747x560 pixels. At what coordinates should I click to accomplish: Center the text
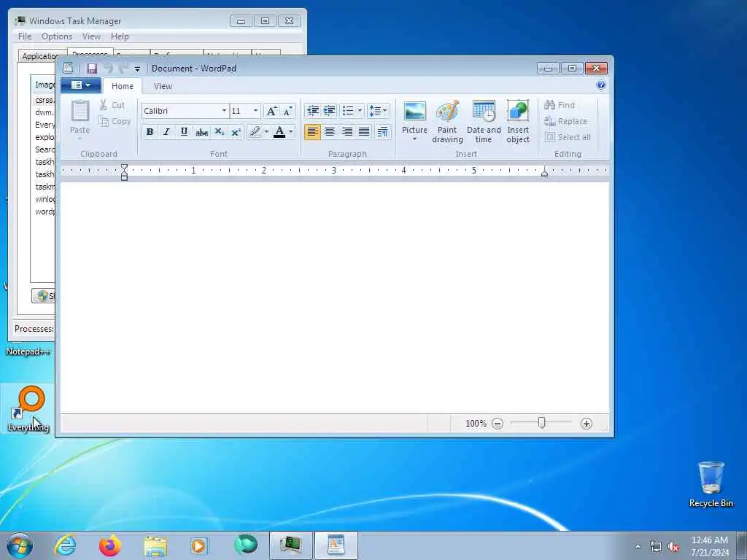click(330, 132)
